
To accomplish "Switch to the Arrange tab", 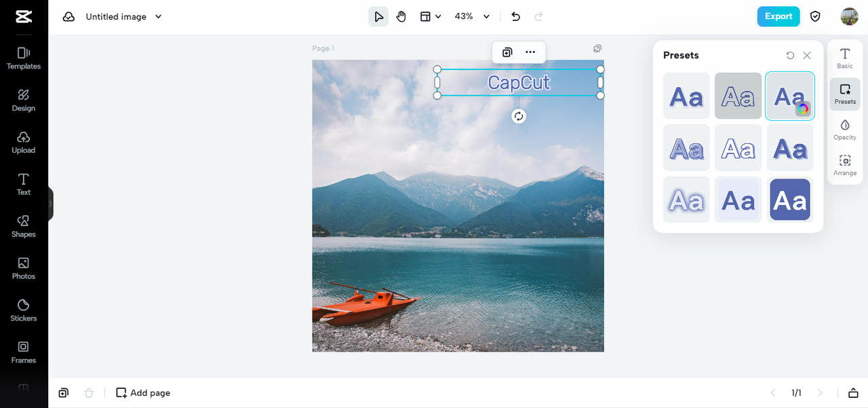I will click(x=845, y=165).
